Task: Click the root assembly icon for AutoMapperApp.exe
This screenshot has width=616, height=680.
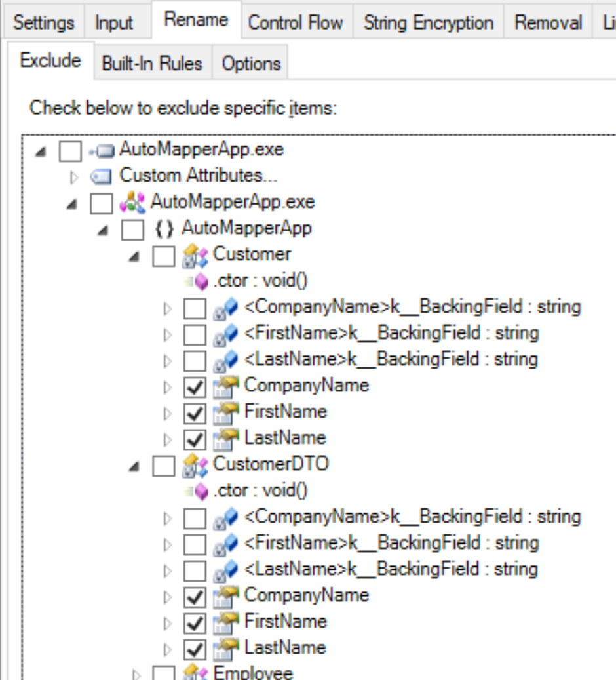Action: click(x=102, y=151)
